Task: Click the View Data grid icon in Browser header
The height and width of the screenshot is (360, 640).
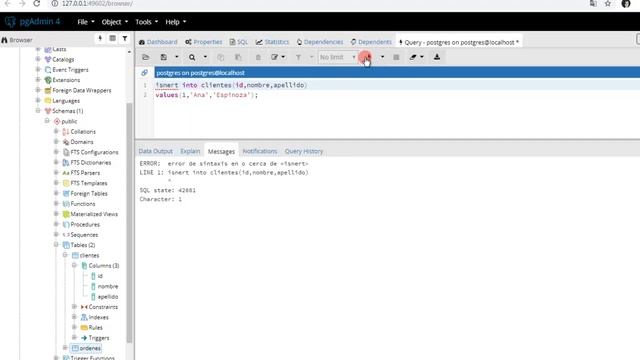Action: [x=112, y=38]
